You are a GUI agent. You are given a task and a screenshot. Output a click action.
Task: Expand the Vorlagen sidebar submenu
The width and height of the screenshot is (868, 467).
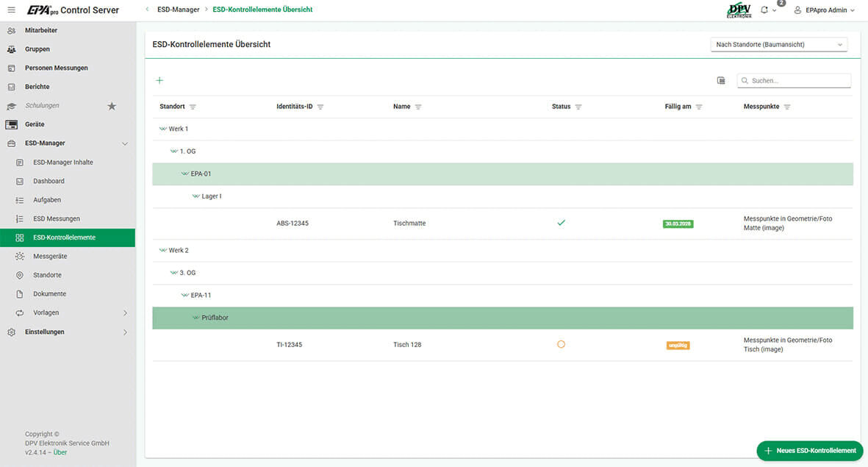[124, 313]
